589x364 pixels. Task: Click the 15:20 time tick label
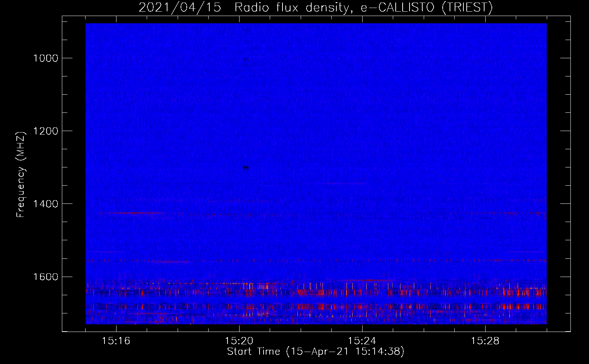(239, 341)
